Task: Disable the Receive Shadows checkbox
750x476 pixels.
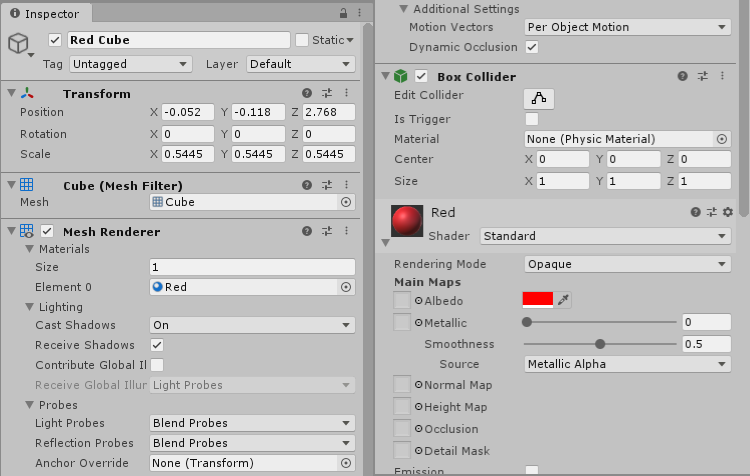Action: point(157,345)
